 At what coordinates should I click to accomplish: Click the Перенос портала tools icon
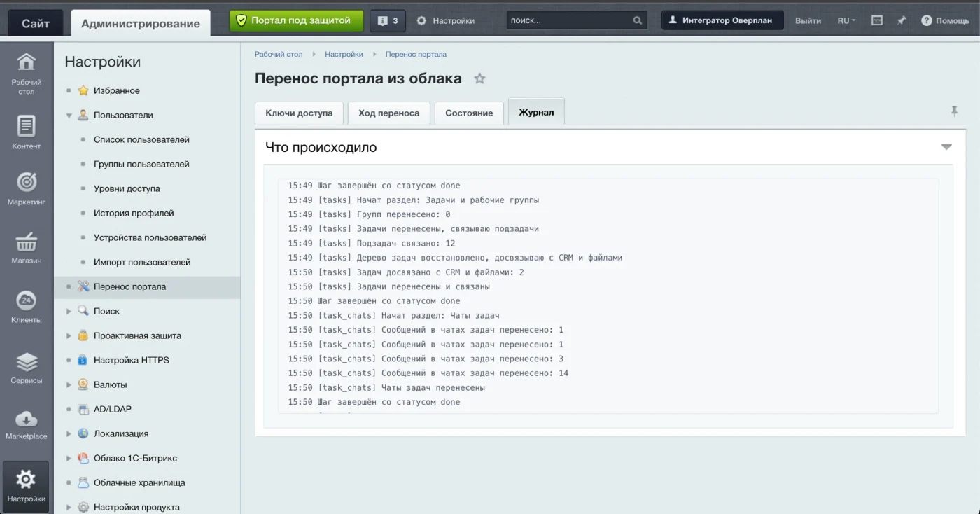83,286
